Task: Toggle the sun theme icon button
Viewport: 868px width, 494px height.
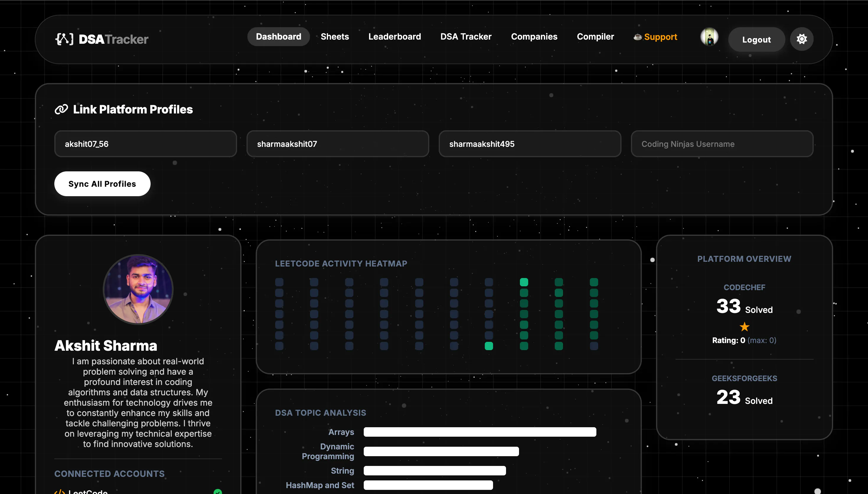Action: tap(802, 39)
